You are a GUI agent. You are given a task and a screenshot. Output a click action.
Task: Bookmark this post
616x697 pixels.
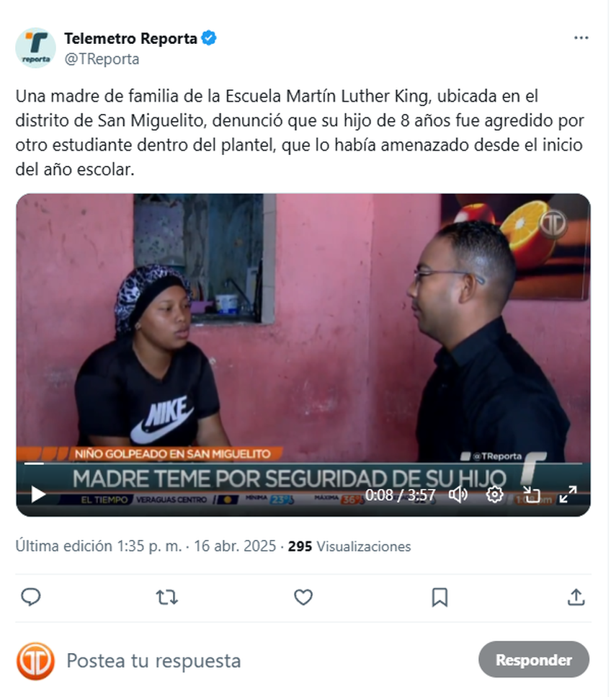coord(439,597)
